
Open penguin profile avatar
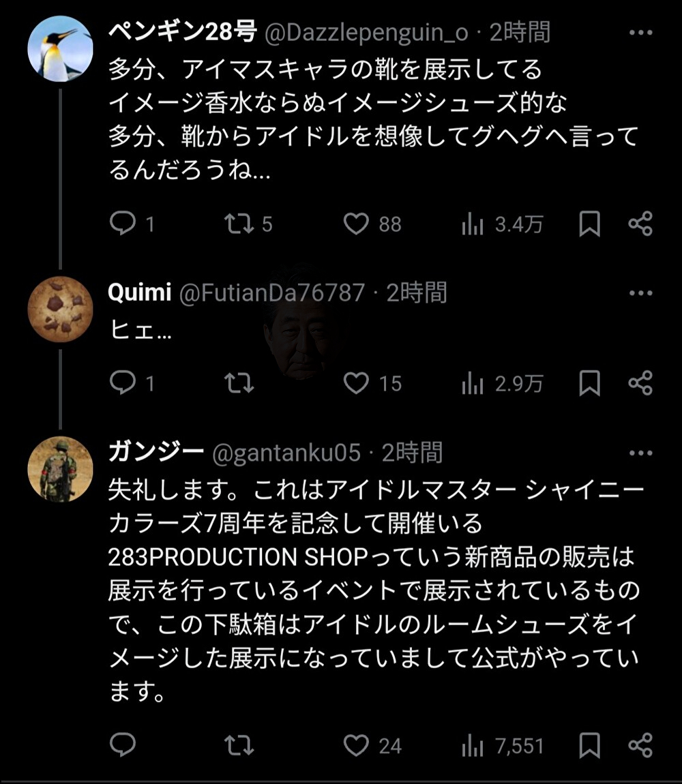click(60, 48)
